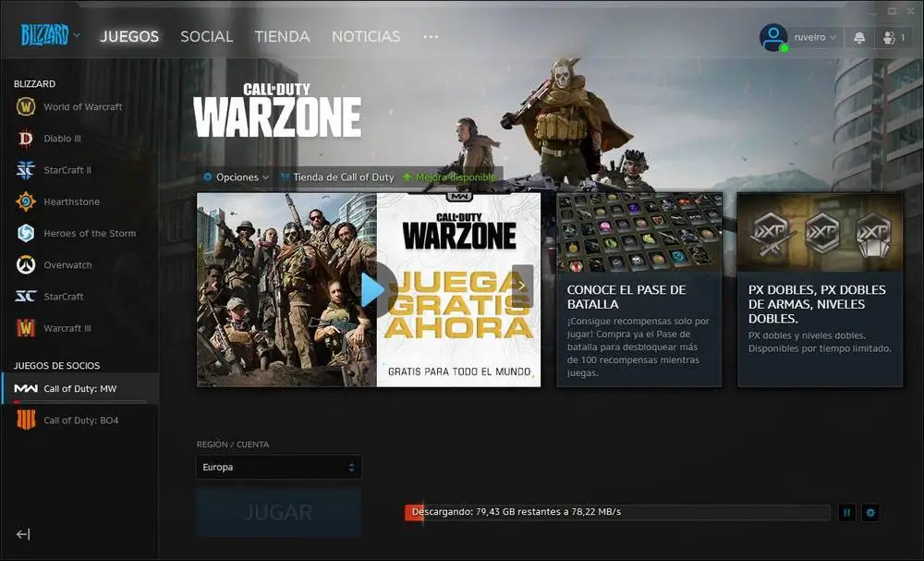Viewport: 924px width, 561px height.
Task: Click the user profile avatar icon
Action: point(773,38)
